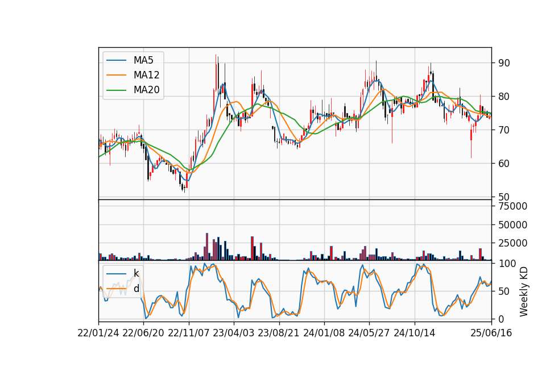Click the d legend label in KD panel
Screen dimensions: 546x392
[x=136, y=289]
